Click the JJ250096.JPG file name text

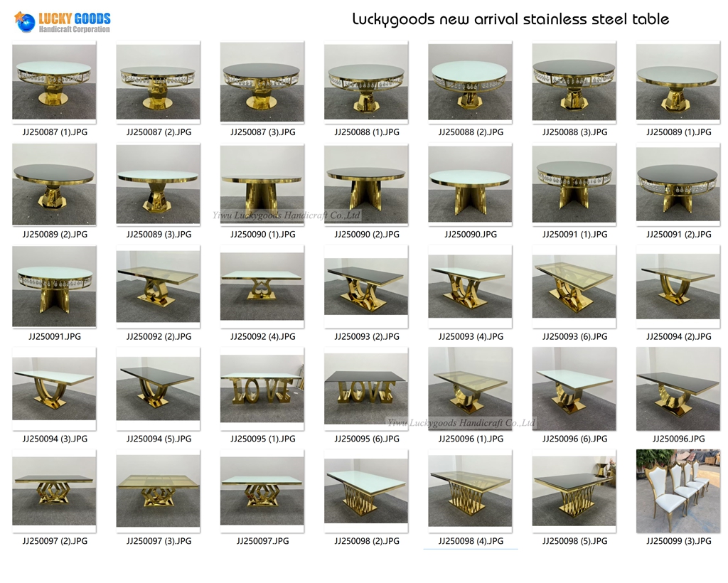678,439
